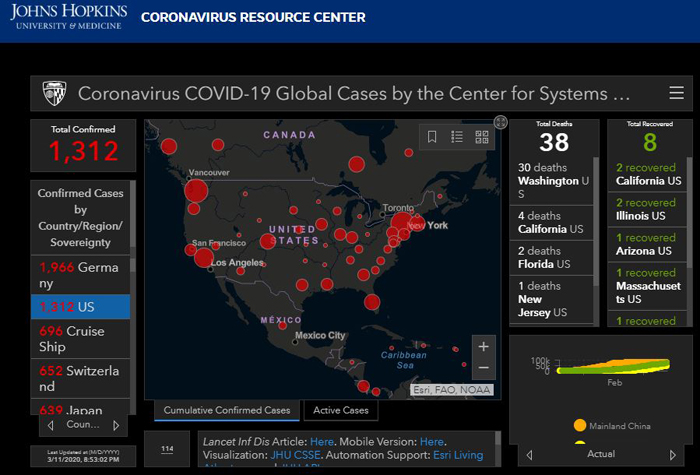
Task: Click the Total Deaths 38 counter
Action: pos(554,138)
